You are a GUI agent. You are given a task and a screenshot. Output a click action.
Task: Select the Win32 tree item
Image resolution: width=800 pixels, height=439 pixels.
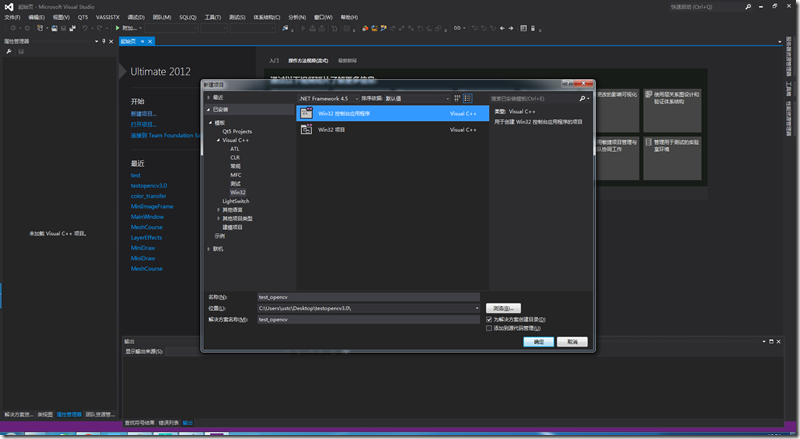coord(238,192)
